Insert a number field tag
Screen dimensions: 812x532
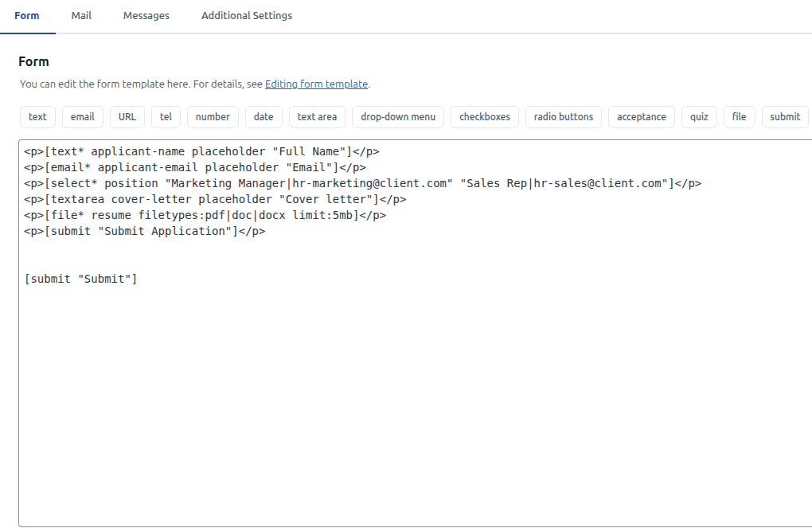pyautogui.click(x=213, y=117)
